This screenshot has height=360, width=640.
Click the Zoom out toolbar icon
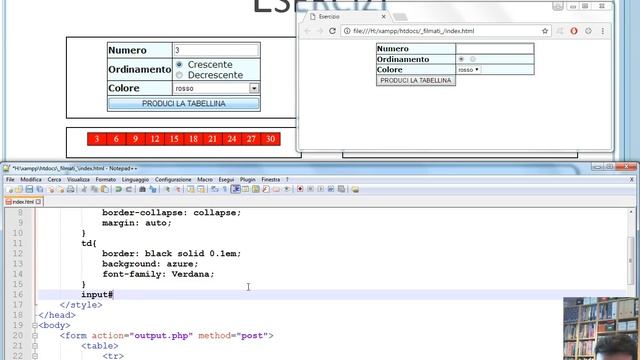pyautogui.click(x=178, y=189)
